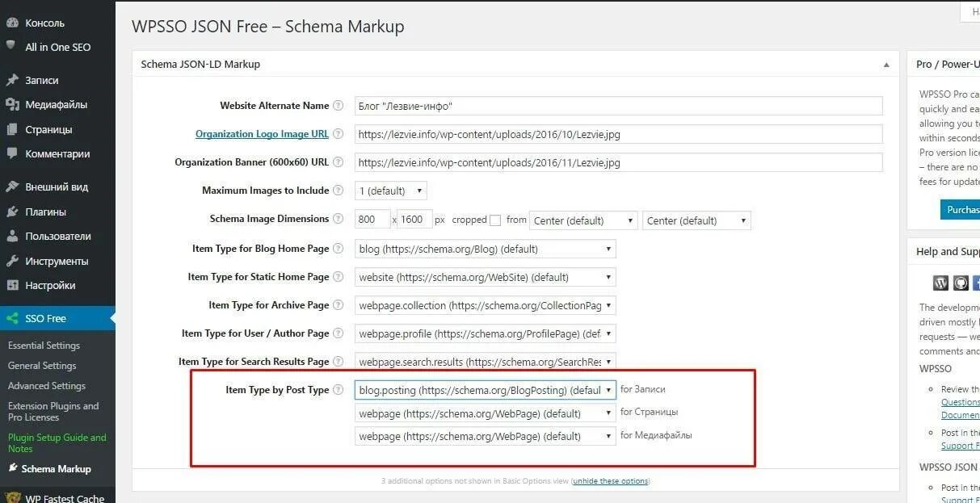
Task: Show help for Item Type for User / Author Page
Action: coord(339,333)
